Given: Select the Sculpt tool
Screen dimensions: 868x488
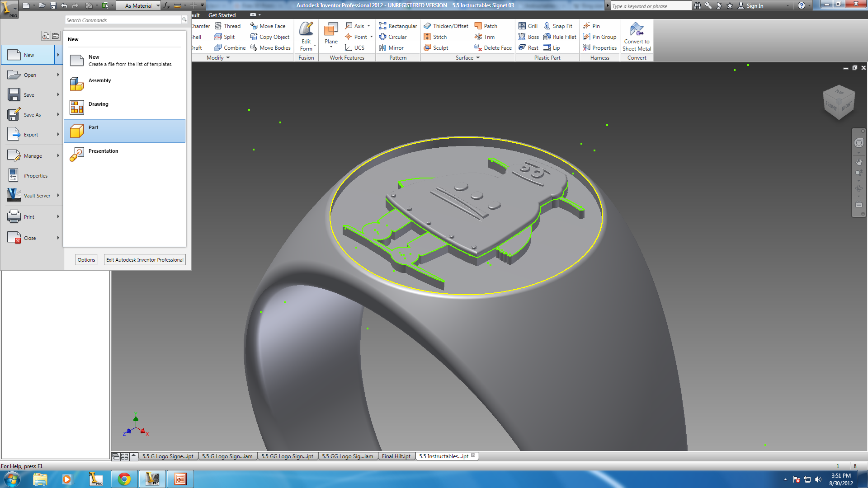Looking at the screenshot, I should pyautogui.click(x=436, y=48).
